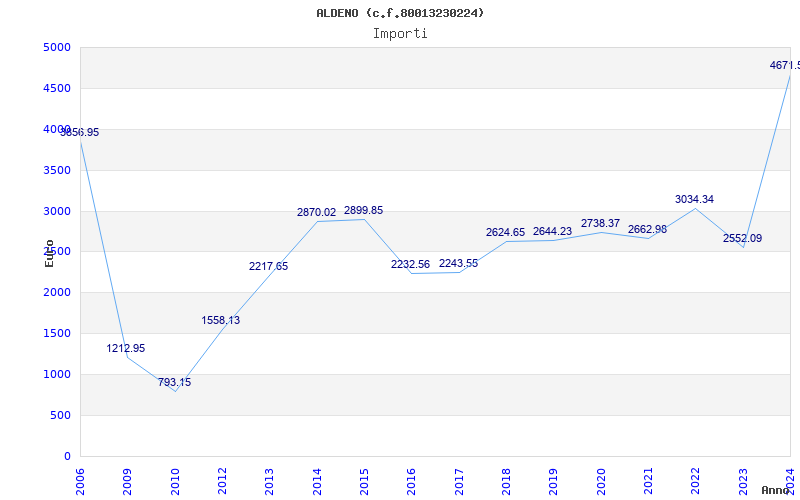800x500 pixels.
Task: Click the 2738.37 data label
Action: [x=601, y=223]
